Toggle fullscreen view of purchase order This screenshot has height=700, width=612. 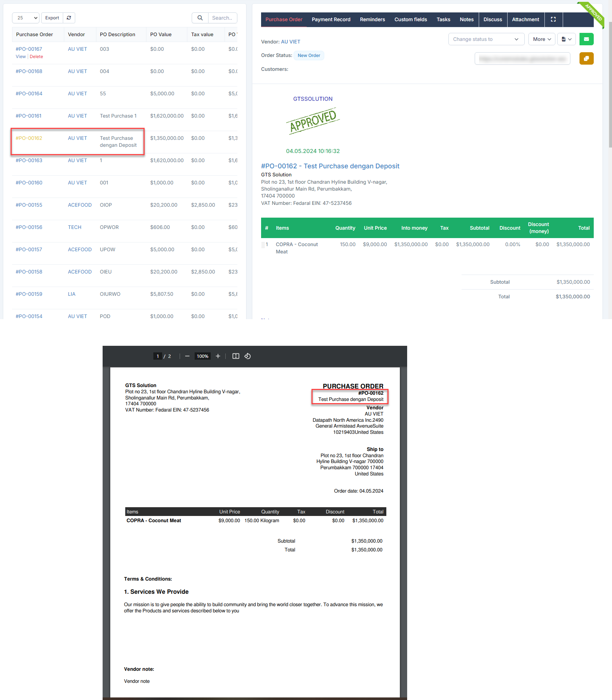click(553, 19)
